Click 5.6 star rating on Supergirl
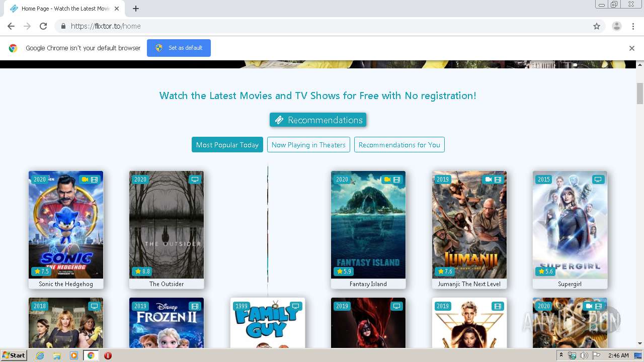The image size is (644, 362). coord(545,271)
